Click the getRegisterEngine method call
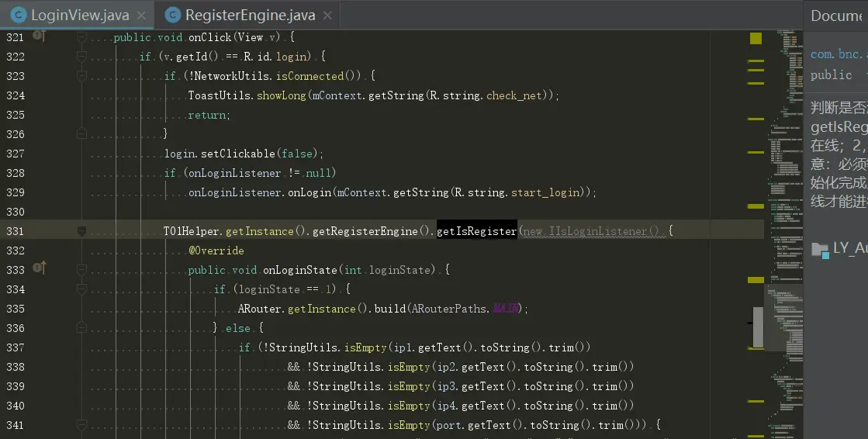The image size is (868, 439). click(365, 231)
